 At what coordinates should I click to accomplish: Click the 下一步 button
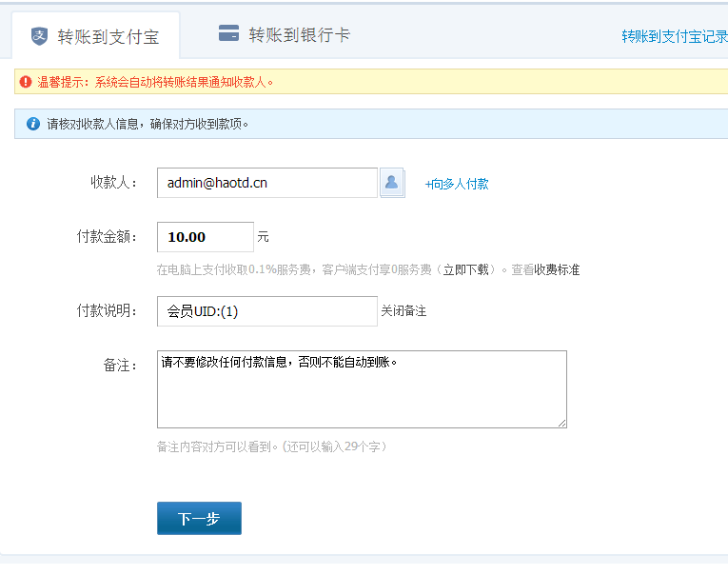click(199, 518)
